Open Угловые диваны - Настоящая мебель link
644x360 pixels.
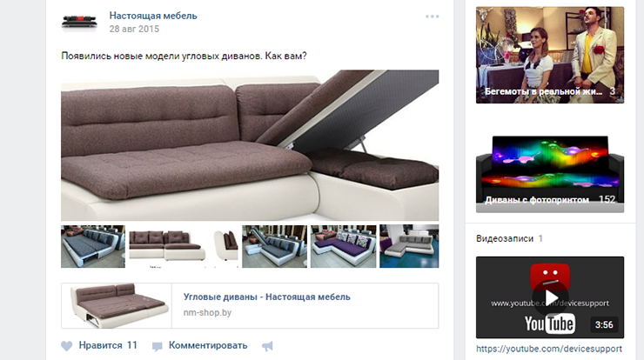266,297
